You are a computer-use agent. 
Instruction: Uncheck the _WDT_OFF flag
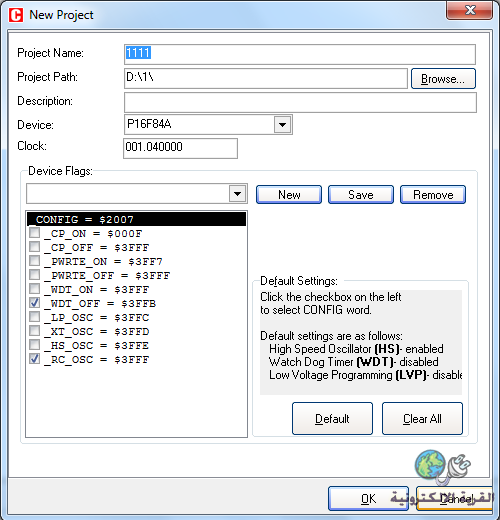(x=34, y=303)
